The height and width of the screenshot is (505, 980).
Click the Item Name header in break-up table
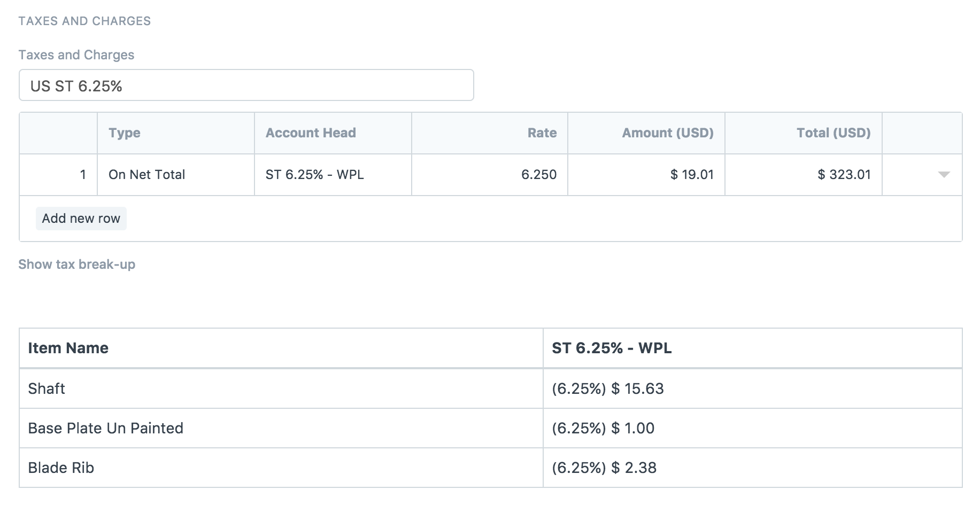(x=68, y=348)
